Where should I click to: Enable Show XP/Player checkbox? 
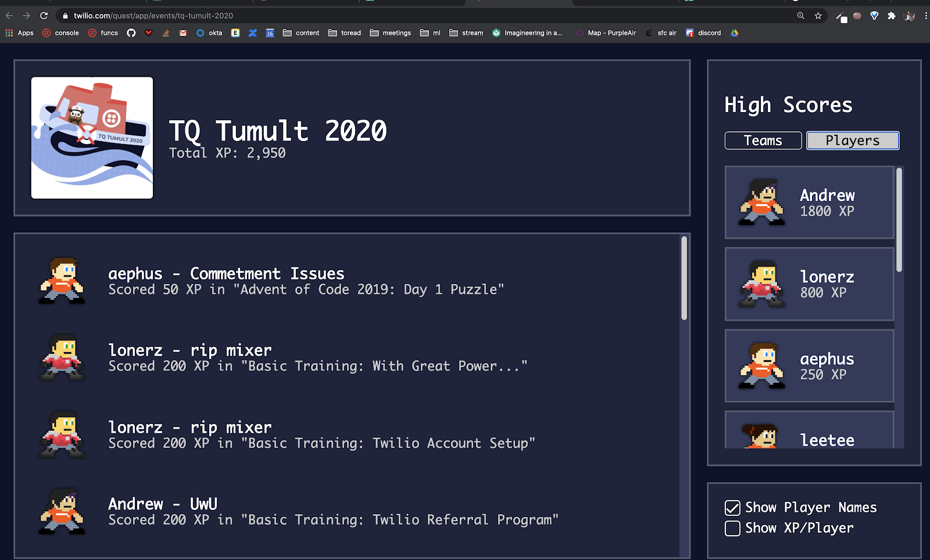point(732,528)
